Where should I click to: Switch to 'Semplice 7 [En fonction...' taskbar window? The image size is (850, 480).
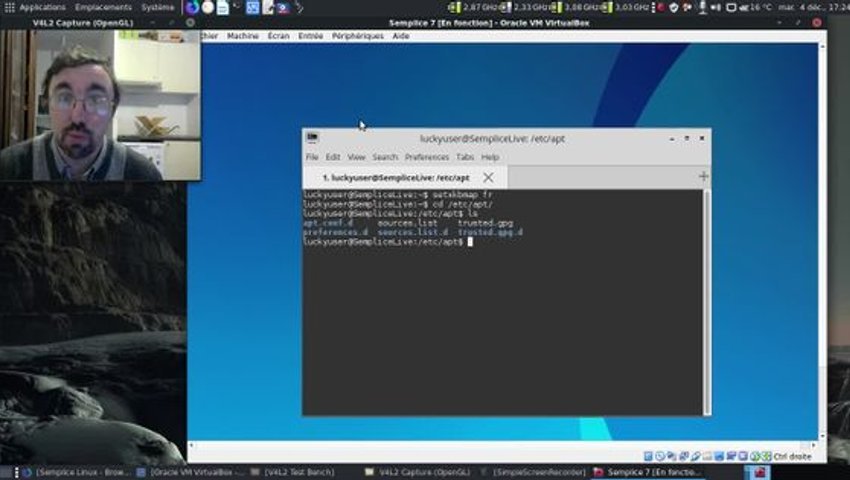pos(648,472)
